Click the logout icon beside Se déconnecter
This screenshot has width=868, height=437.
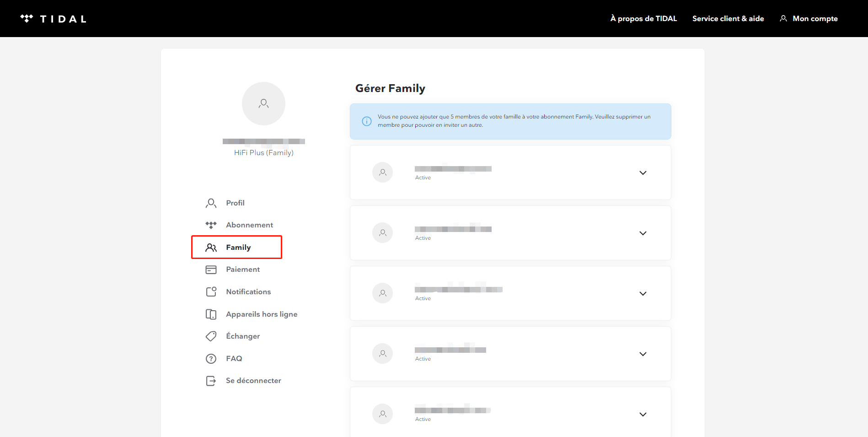pyautogui.click(x=211, y=381)
